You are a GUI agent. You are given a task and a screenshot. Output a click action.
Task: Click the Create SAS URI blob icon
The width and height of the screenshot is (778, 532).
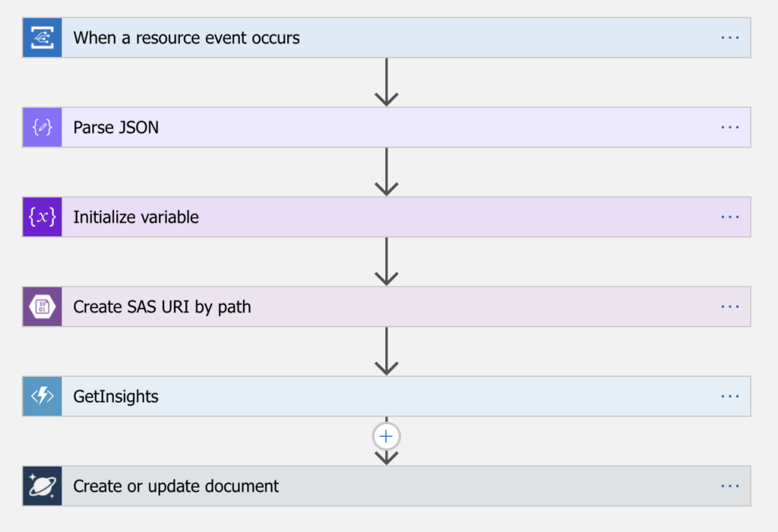tap(43, 307)
